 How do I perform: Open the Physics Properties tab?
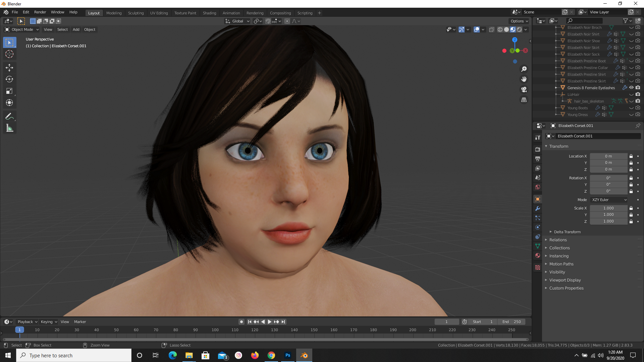point(538,227)
